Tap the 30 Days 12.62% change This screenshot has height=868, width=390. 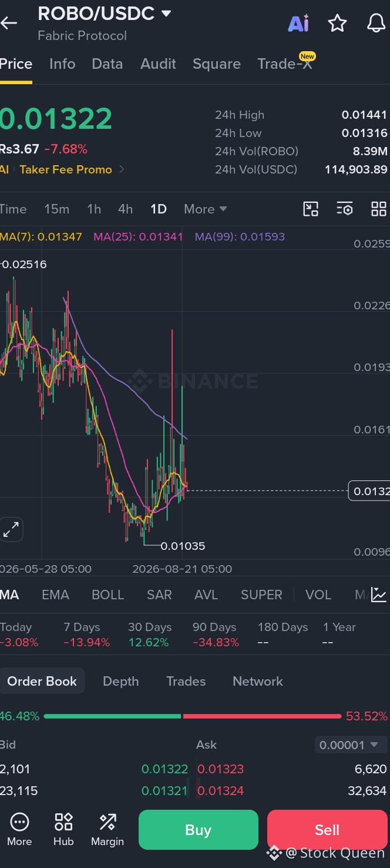150,635
